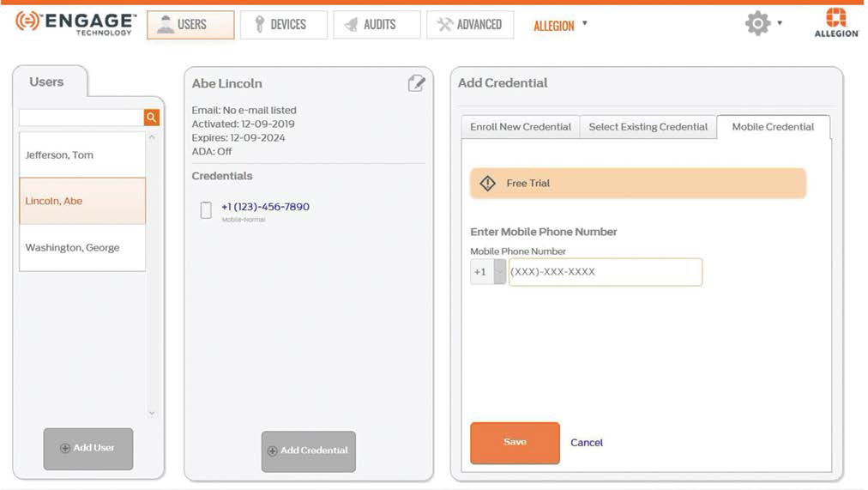Screen dimensions: 868x490
Task: Click the orange Save button
Action: (x=515, y=443)
